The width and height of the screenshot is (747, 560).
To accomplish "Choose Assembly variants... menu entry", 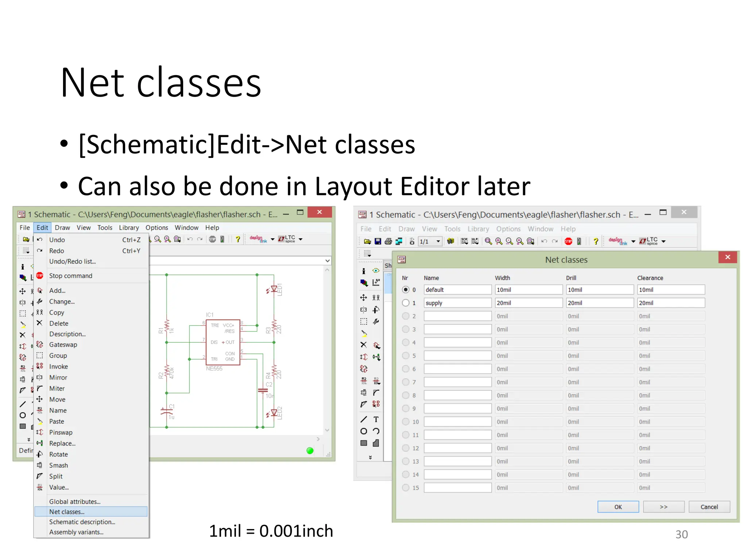I will [x=91, y=532].
